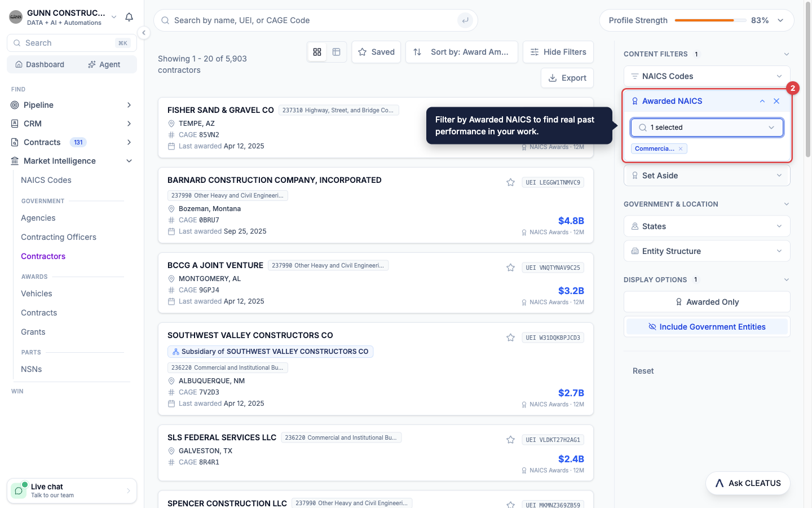This screenshot has height=508, width=812.
Task: Open the 1 selected NAICS dropdown
Action: click(x=707, y=128)
